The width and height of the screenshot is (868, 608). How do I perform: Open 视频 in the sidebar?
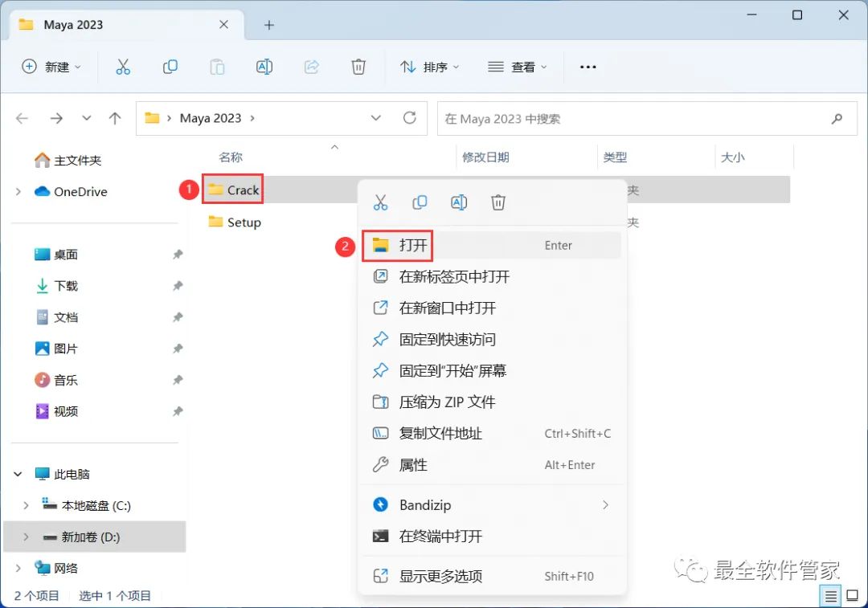coord(56,411)
